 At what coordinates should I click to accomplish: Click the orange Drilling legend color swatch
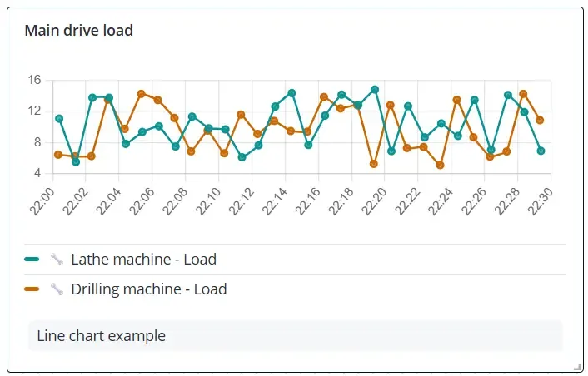(32, 289)
